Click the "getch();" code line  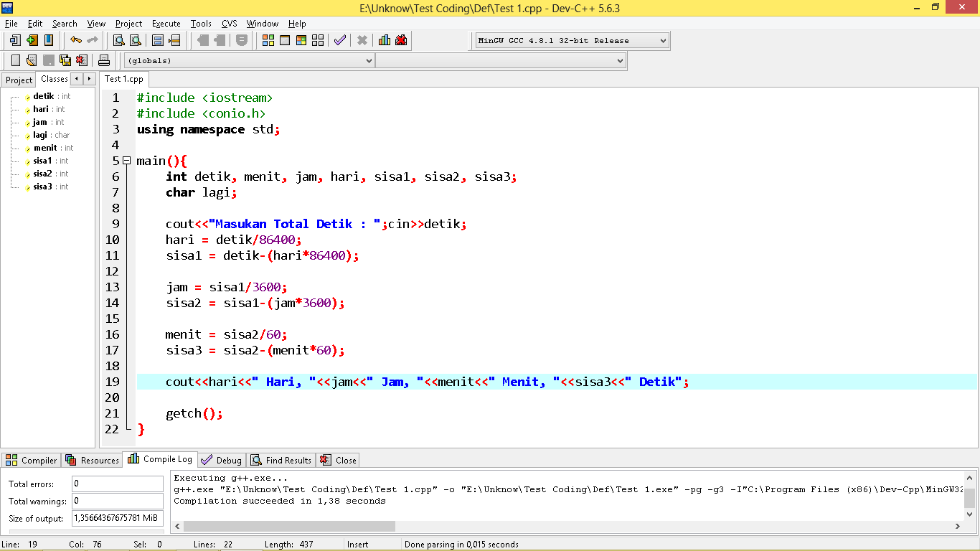pyautogui.click(x=194, y=413)
